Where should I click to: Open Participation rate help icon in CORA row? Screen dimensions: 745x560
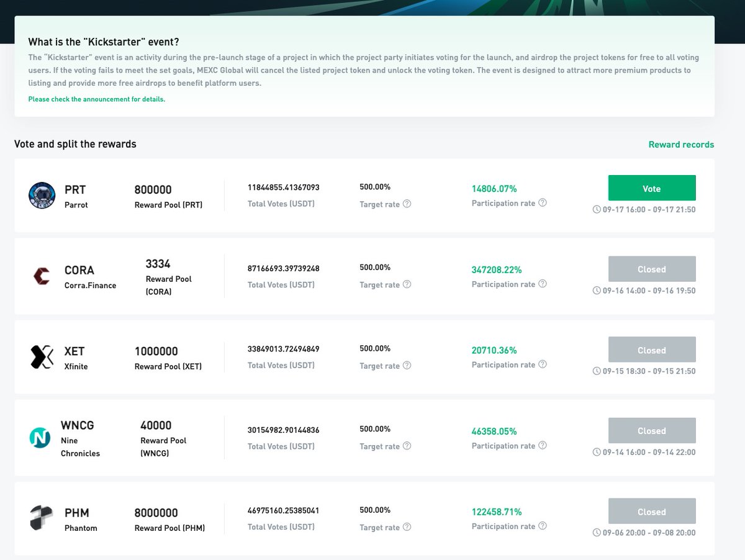coord(543,284)
